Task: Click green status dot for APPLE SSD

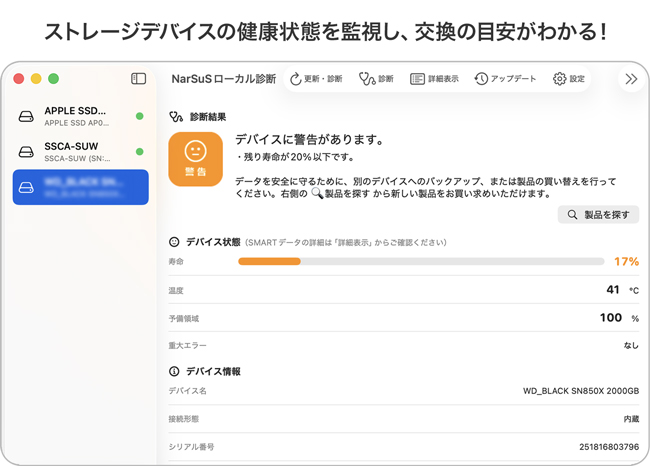Action: (x=140, y=116)
